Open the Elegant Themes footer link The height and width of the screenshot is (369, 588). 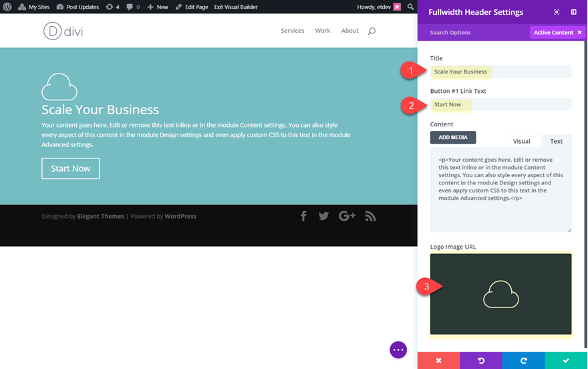[x=100, y=216]
